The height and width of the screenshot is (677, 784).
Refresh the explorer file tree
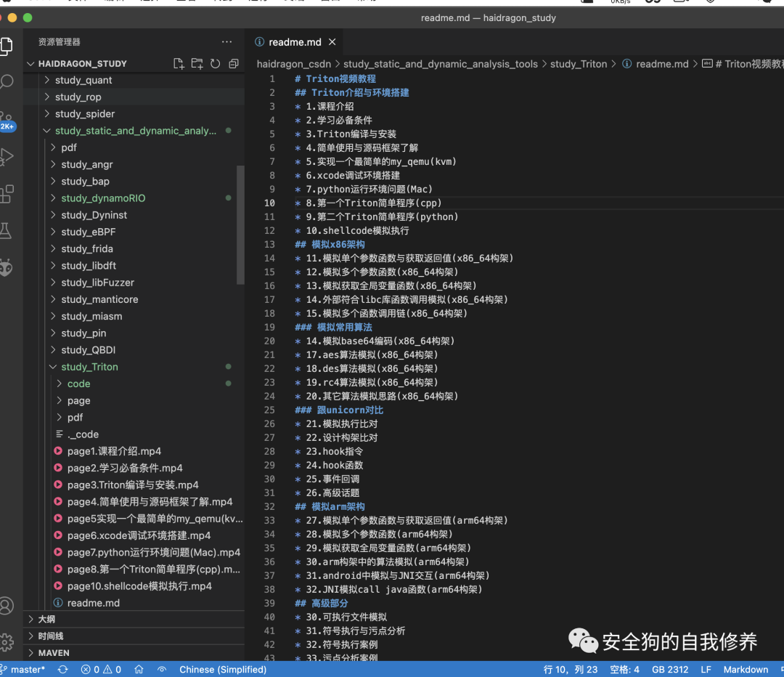tap(215, 63)
